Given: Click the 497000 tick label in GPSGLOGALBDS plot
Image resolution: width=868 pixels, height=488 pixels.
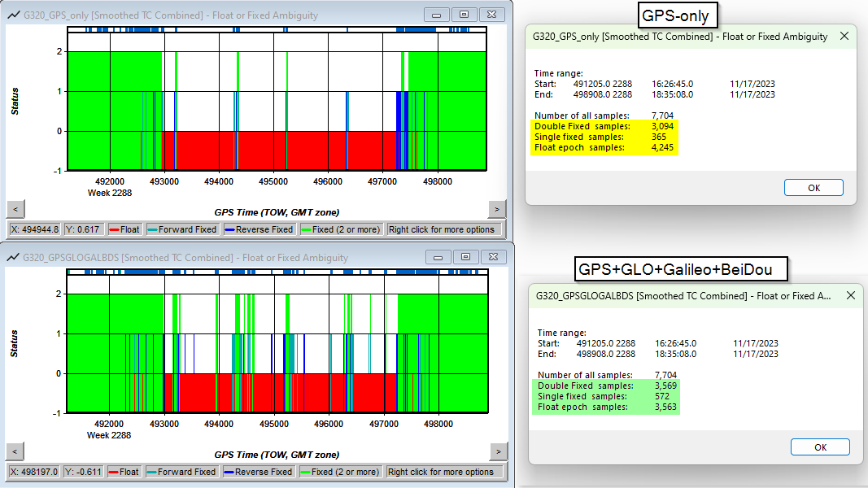Looking at the screenshot, I should (x=384, y=424).
